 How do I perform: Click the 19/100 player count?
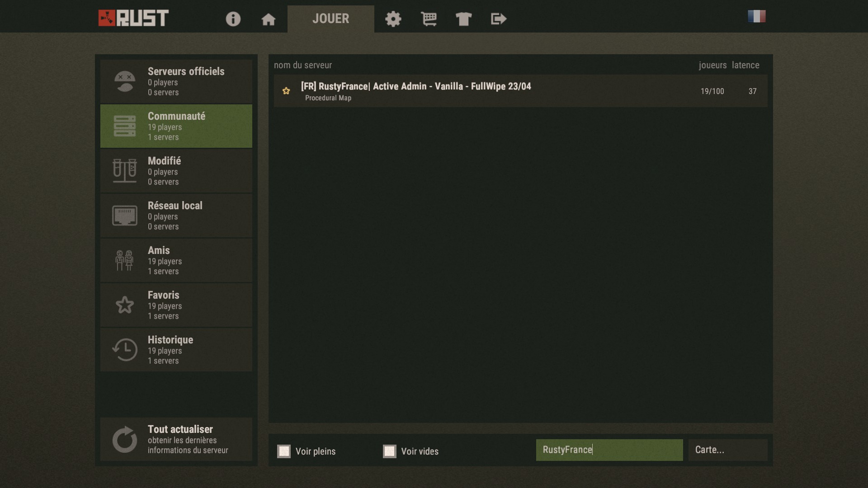pyautogui.click(x=712, y=91)
